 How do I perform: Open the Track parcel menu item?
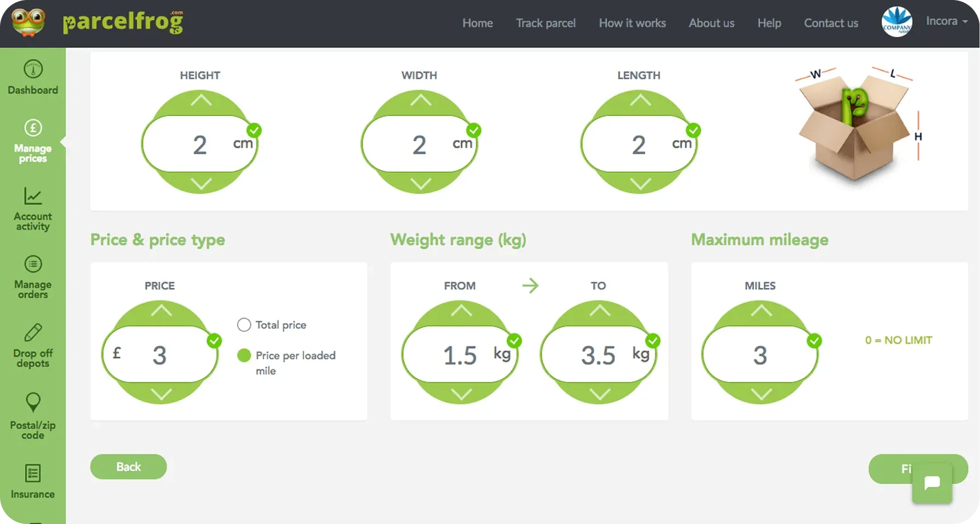tap(545, 23)
